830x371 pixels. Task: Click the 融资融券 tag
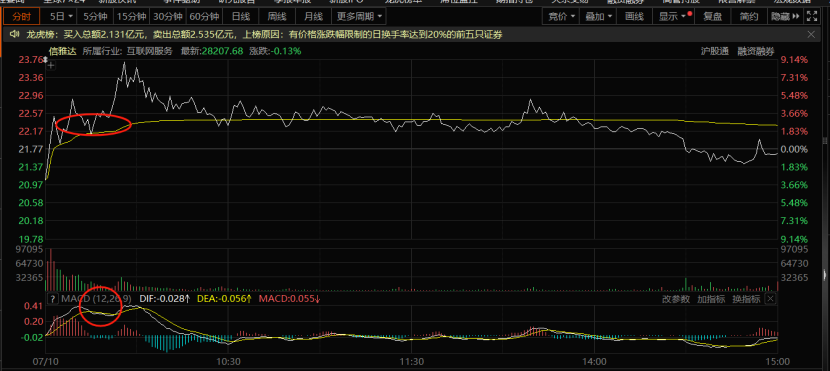757,51
